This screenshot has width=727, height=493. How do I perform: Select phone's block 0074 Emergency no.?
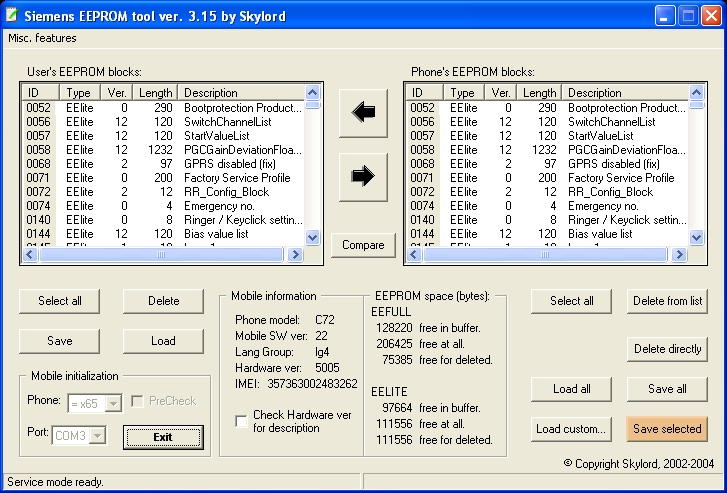[x=547, y=205]
